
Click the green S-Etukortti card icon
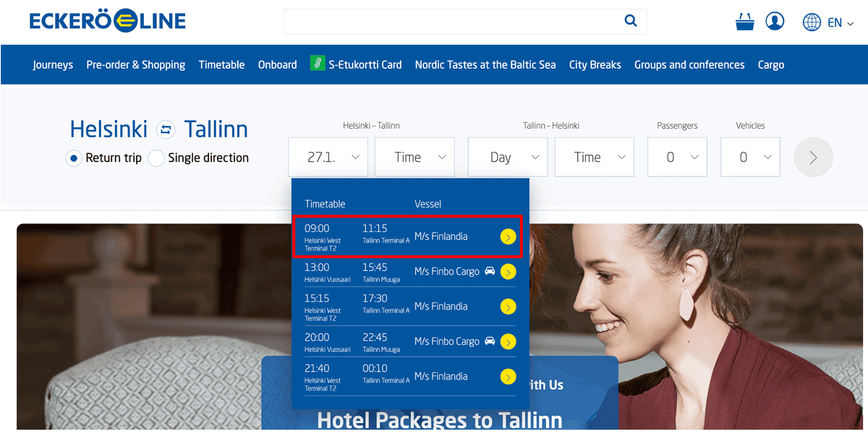point(317,64)
